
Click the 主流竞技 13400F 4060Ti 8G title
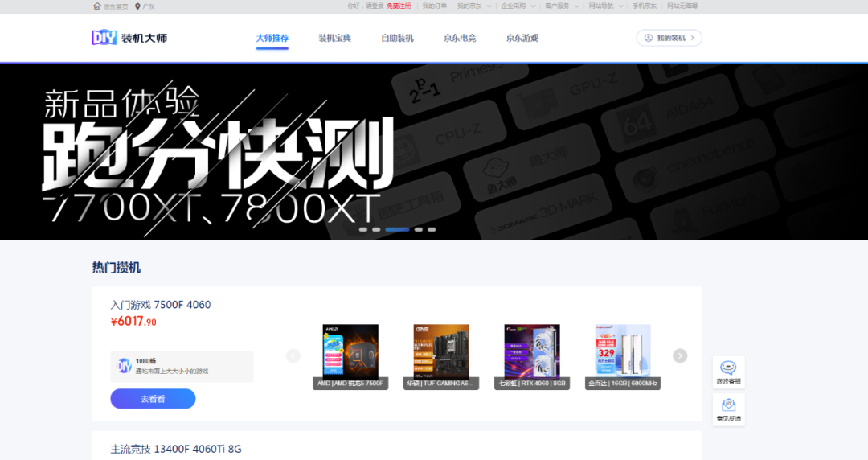tap(176, 449)
